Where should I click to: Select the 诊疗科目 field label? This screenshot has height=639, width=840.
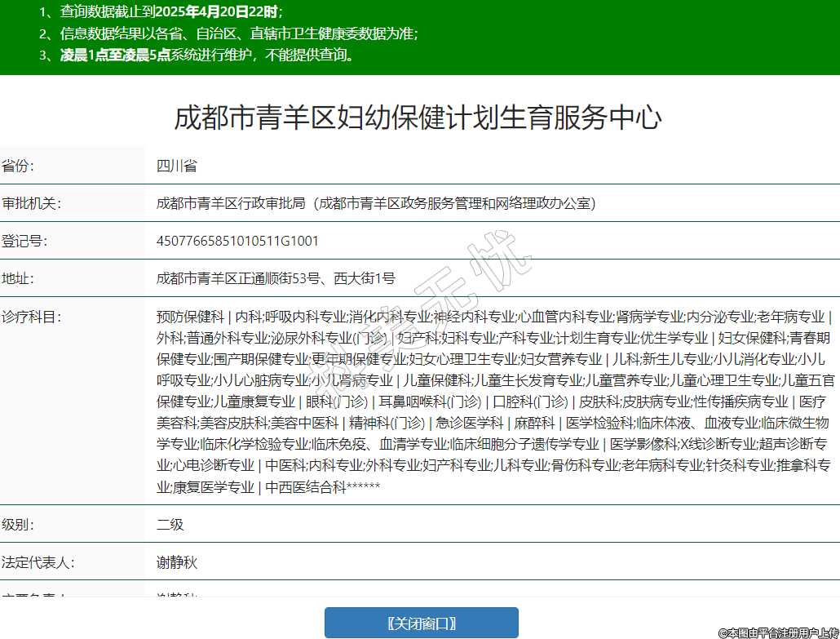pos(32,316)
